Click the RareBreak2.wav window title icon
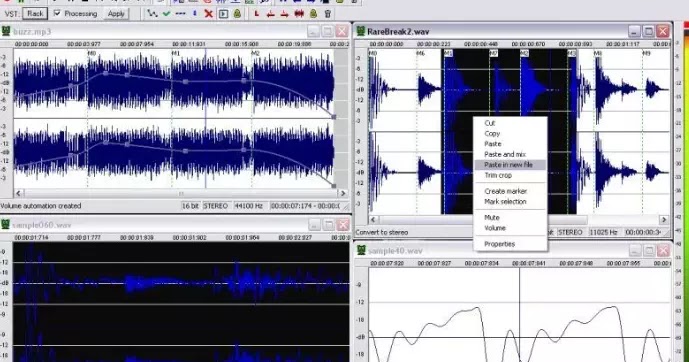 (361, 31)
